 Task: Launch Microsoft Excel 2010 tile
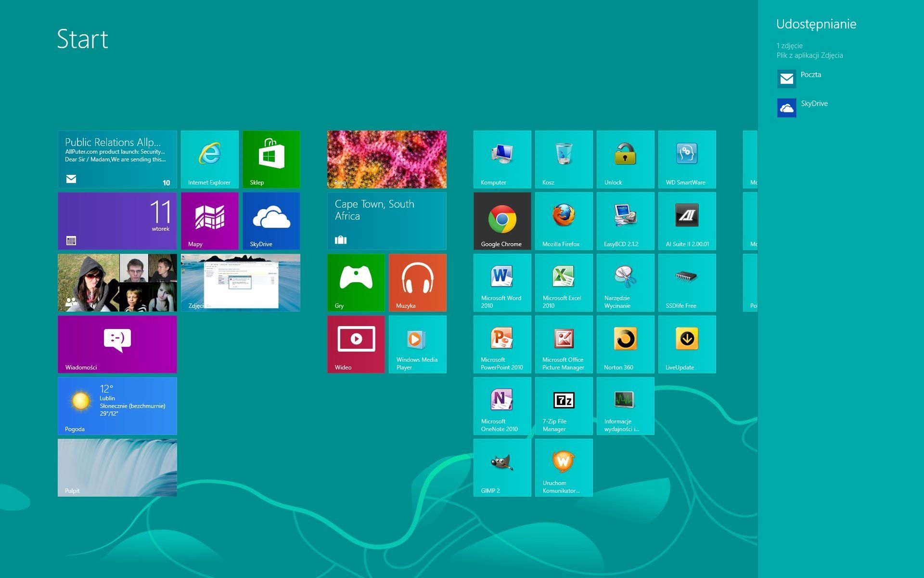(x=564, y=283)
